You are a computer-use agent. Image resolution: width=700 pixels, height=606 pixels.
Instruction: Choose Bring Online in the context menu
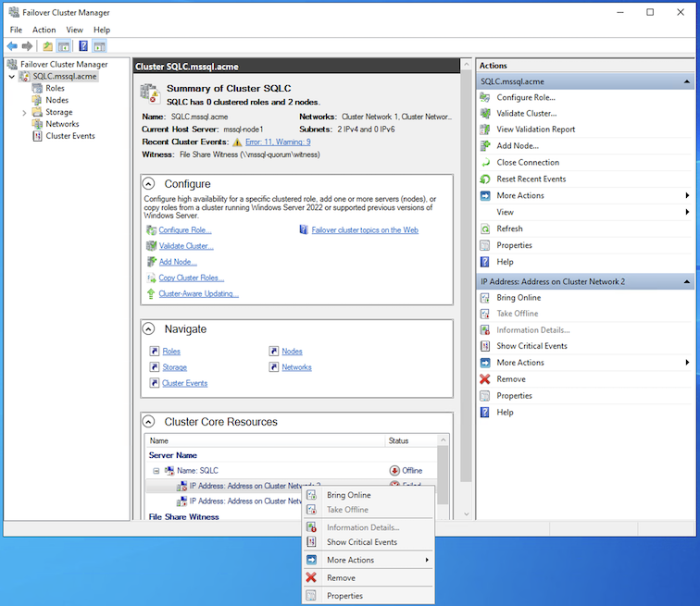click(368, 495)
